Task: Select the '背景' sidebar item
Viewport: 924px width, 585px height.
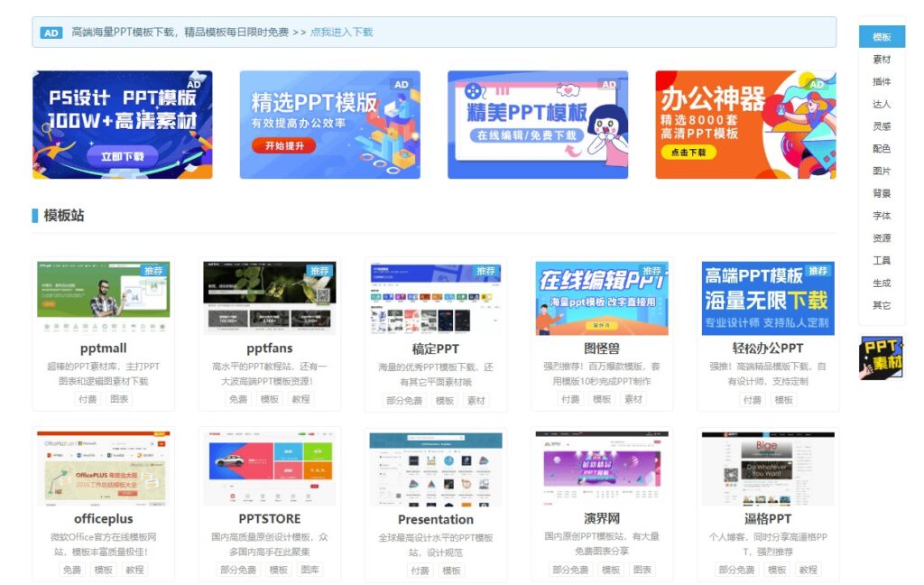Action: click(x=882, y=193)
